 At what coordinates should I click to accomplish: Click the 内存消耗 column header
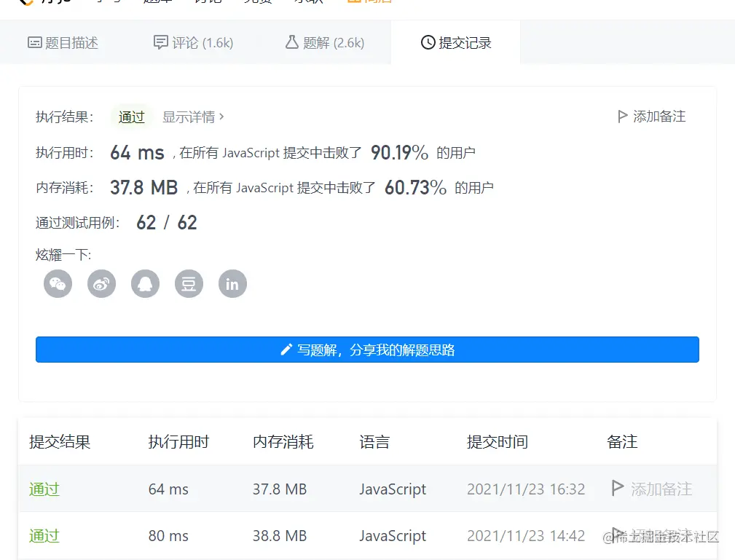point(283,442)
